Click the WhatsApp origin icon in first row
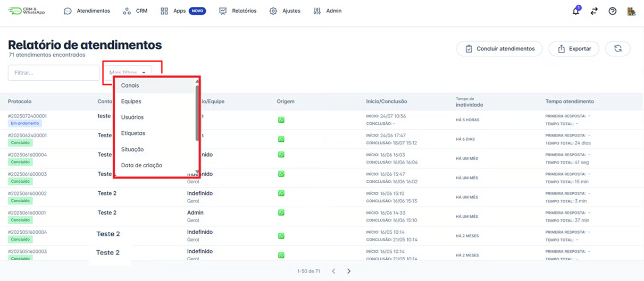The image size is (644, 281). [x=281, y=120]
